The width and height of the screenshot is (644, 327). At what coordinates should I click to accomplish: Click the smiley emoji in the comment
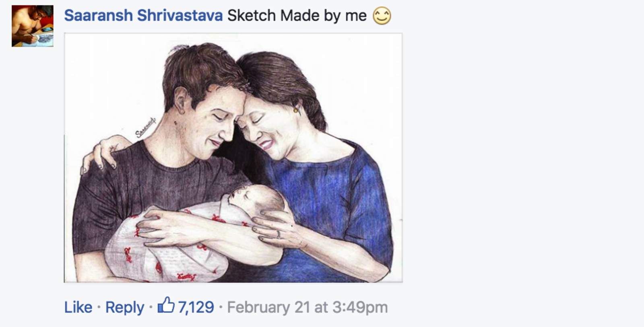[382, 16]
